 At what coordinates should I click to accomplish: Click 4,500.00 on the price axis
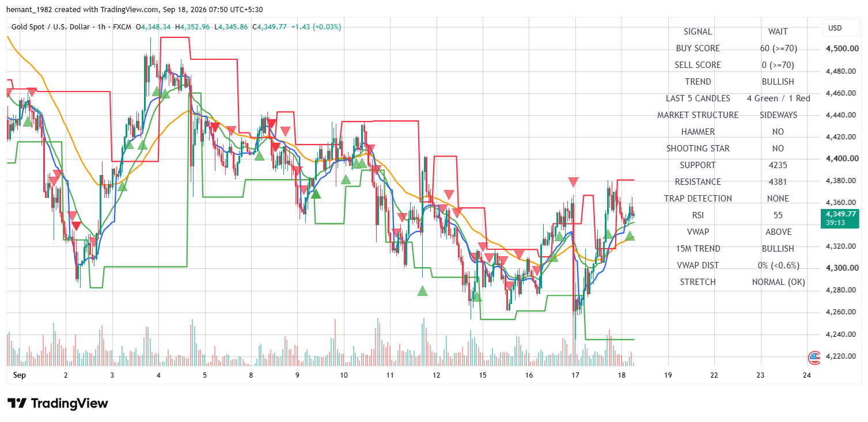[x=841, y=49]
